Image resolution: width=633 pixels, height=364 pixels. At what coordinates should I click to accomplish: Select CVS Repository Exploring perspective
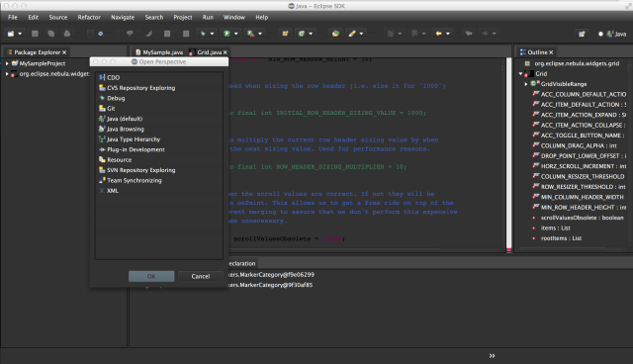point(137,88)
